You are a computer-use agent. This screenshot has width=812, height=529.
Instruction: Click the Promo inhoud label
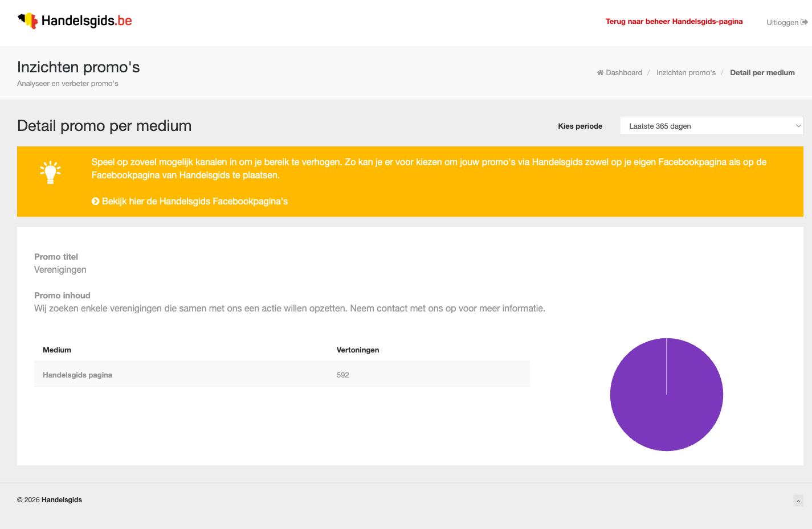click(x=62, y=296)
